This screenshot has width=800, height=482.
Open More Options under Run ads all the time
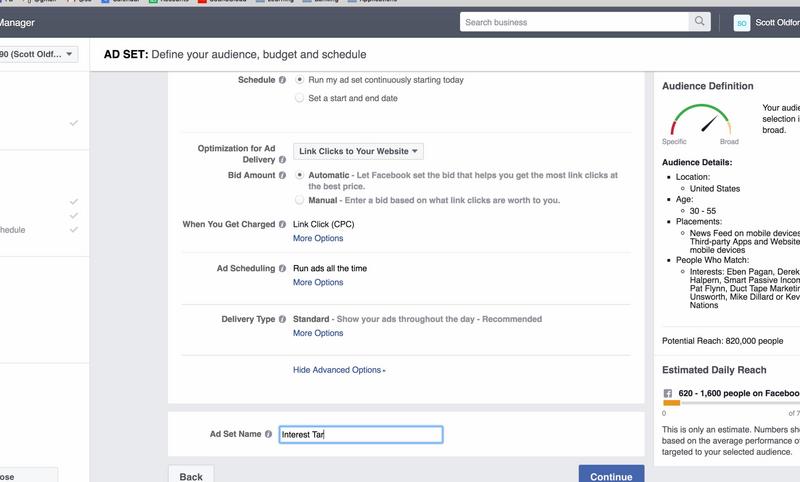318,282
